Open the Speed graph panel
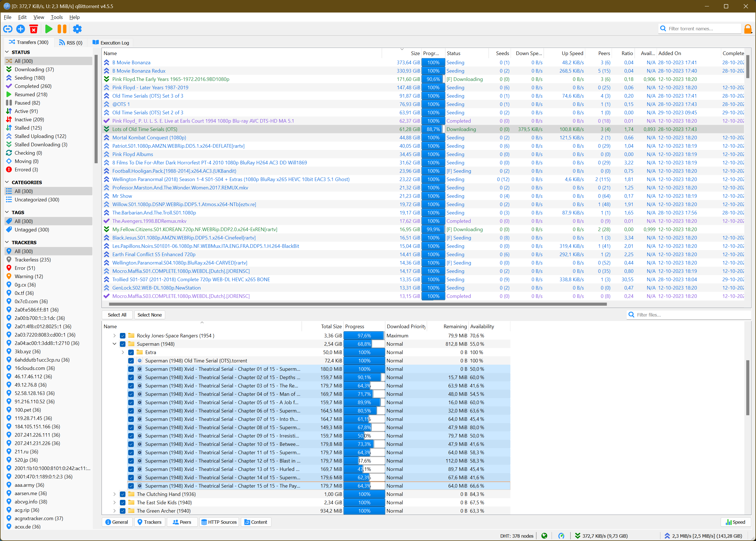Viewport: 756px width, 541px height. pos(735,522)
